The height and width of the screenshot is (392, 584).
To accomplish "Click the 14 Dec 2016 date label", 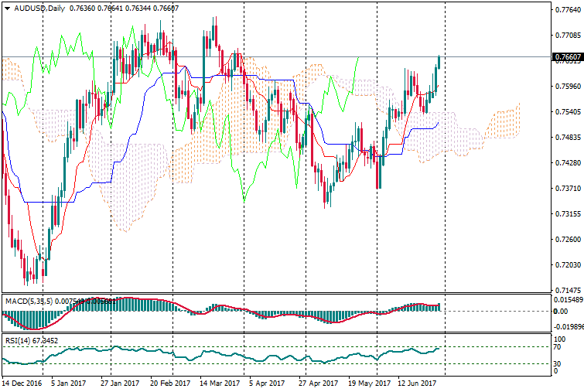I will tap(22, 383).
